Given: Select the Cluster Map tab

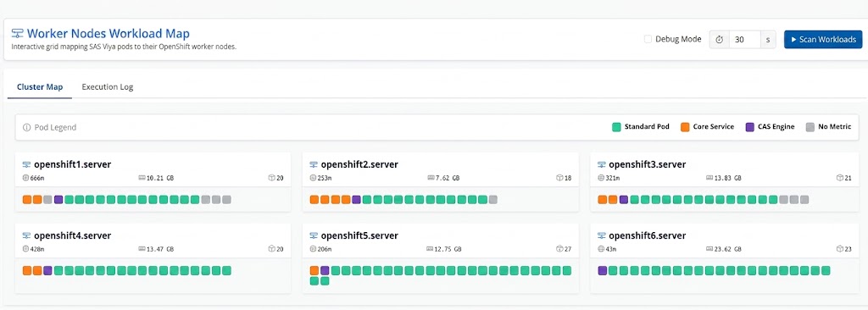Looking at the screenshot, I should [40, 87].
